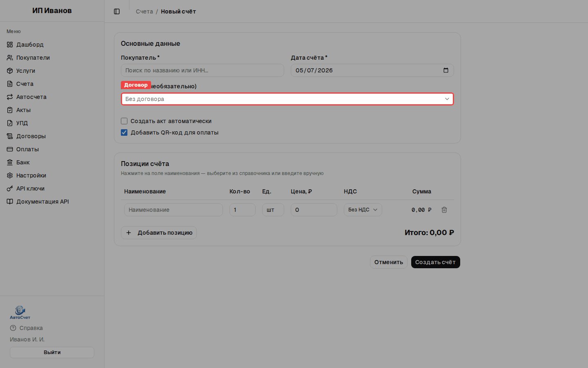
Task: Click the Услуги menu label
Action: click(26, 71)
